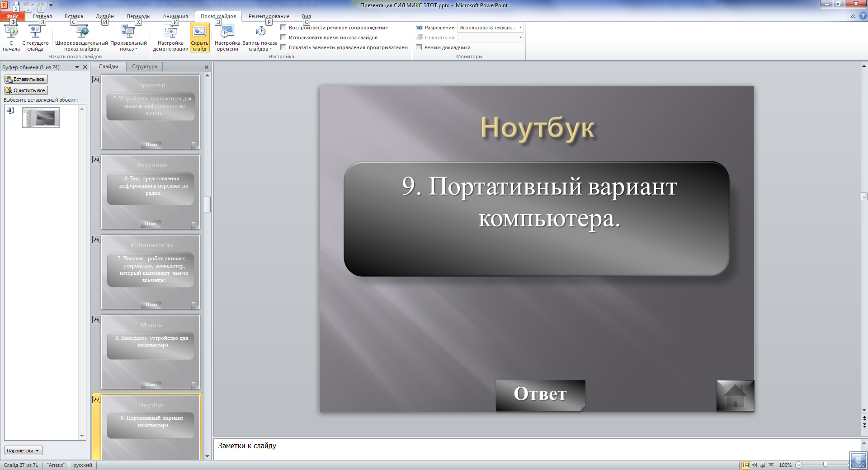This screenshot has width=868, height=470.
Task: Click the home action button on slide
Action: click(x=735, y=395)
